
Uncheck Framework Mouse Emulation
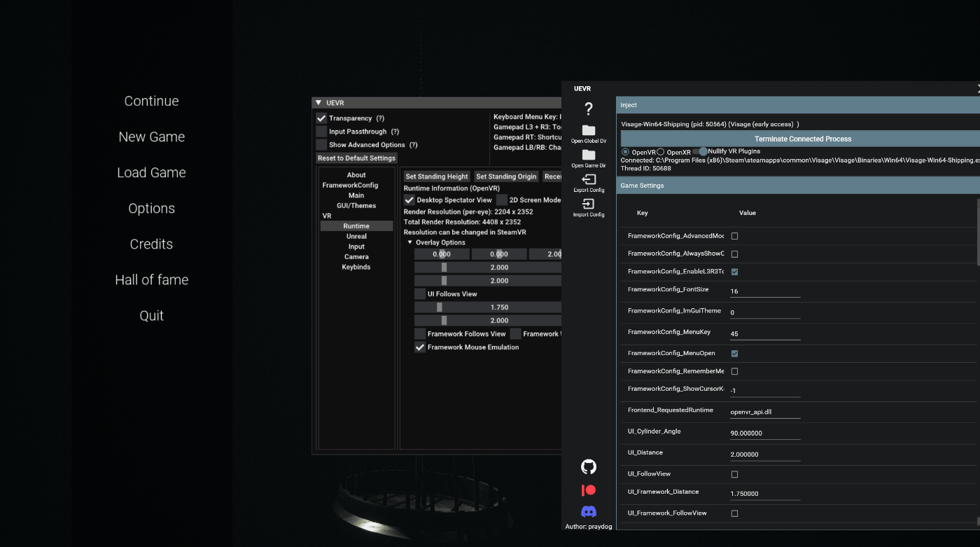[420, 347]
